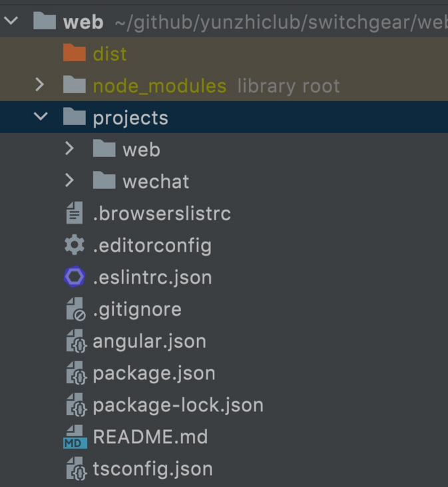Image resolution: width=448 pixels, height=487 pixels.
Task: Click the .editorconfig gear icon
Action: 75,245
